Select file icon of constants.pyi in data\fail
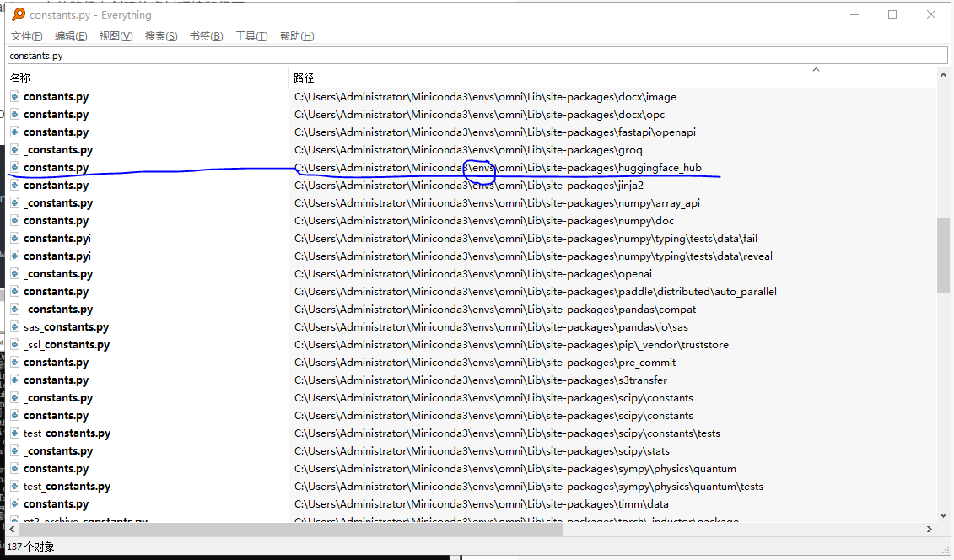The height and width of the screenshot is (560, 954). (14, 238)
